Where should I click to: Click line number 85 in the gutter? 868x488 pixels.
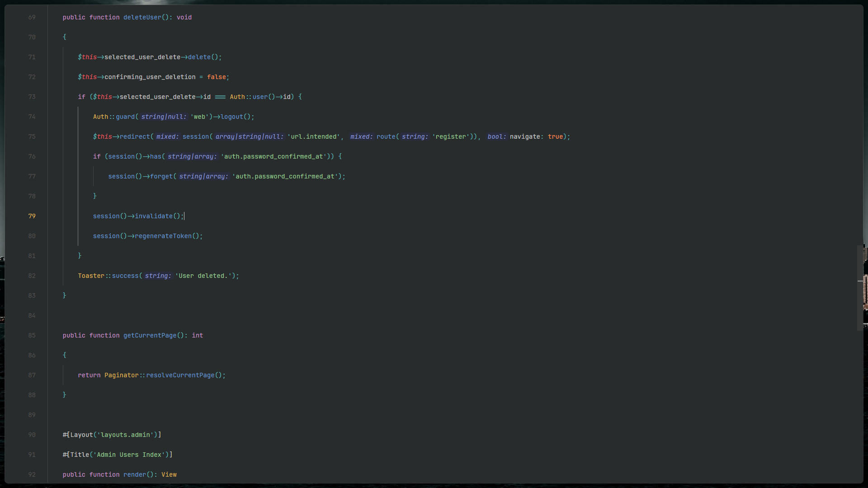[x=32, y=335]
